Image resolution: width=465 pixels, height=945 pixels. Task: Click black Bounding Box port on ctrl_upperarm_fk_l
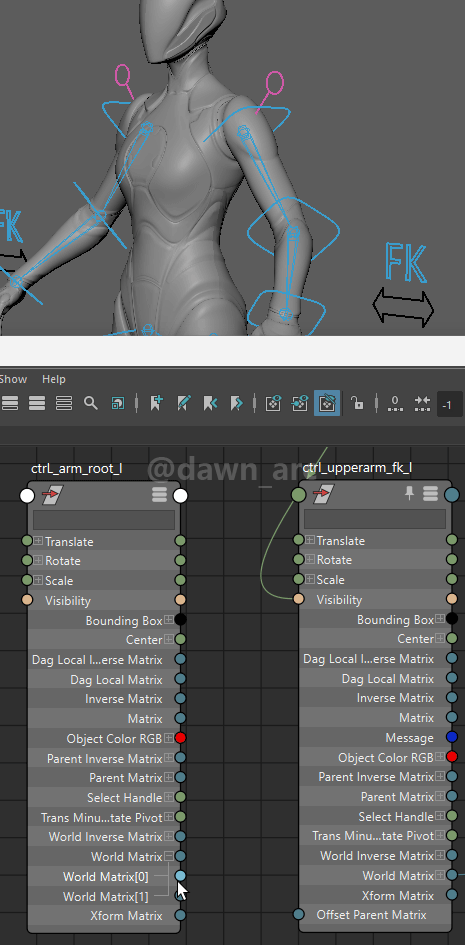pos(452,619)
